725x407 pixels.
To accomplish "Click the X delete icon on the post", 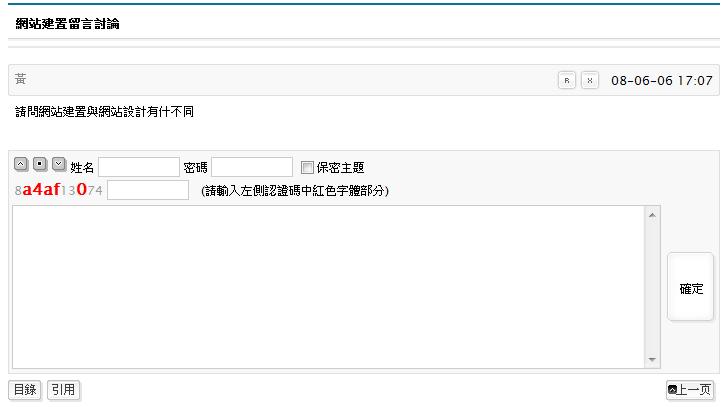I will click(591, 81).
